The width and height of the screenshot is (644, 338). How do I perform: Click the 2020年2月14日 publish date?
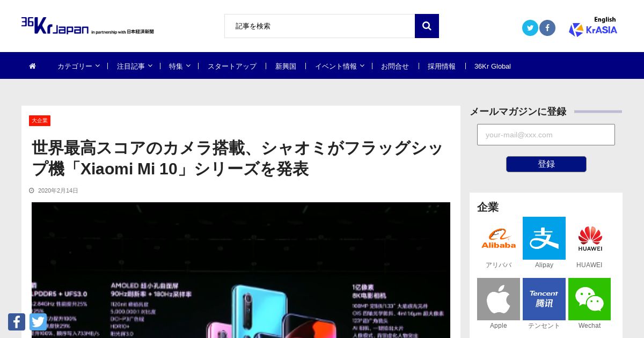58,190
